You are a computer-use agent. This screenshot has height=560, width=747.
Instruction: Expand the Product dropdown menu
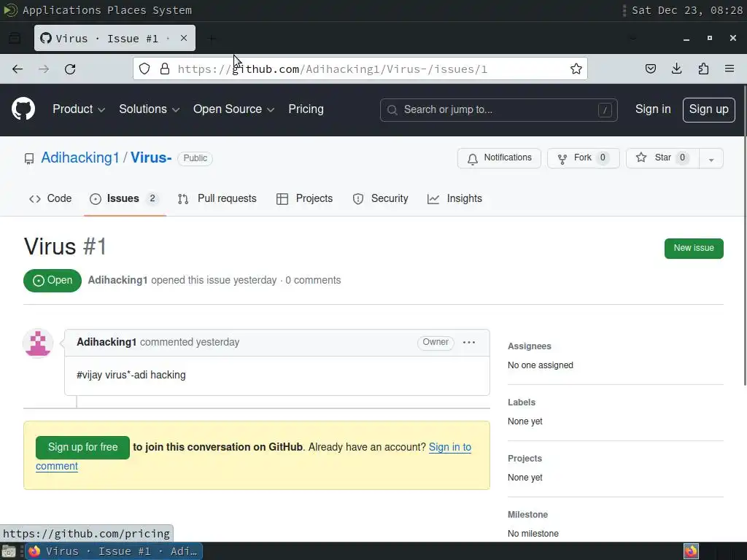(x=79, y=109)
